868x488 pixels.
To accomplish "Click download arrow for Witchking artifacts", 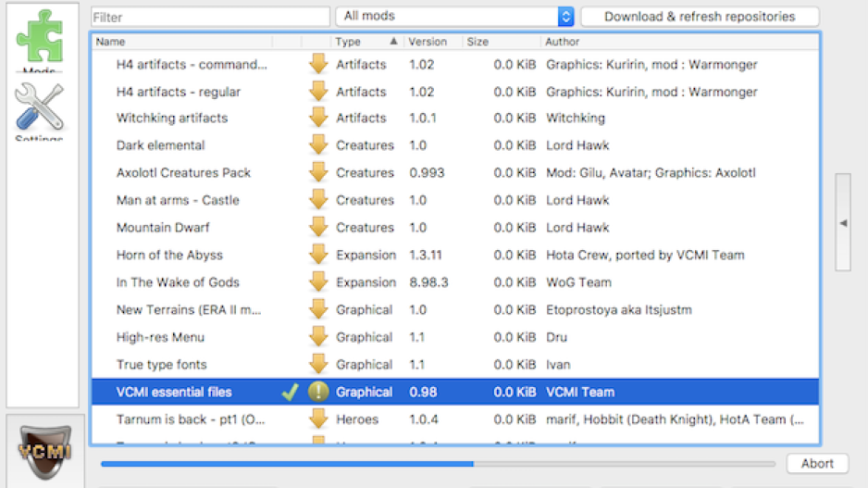I will coord(318,118).
